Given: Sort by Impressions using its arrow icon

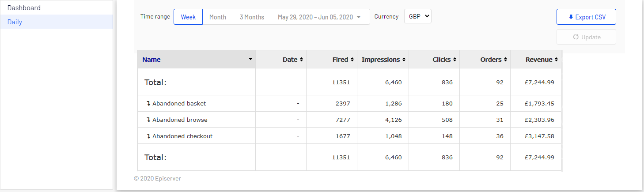Looking at the screenshot, I should (x=404, y=60).
